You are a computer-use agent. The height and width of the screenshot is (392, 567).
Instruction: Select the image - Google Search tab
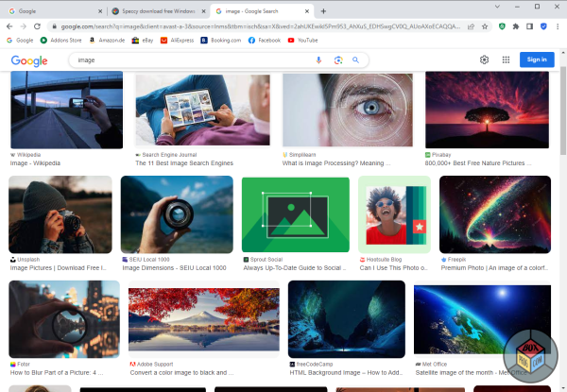(262, 11)
